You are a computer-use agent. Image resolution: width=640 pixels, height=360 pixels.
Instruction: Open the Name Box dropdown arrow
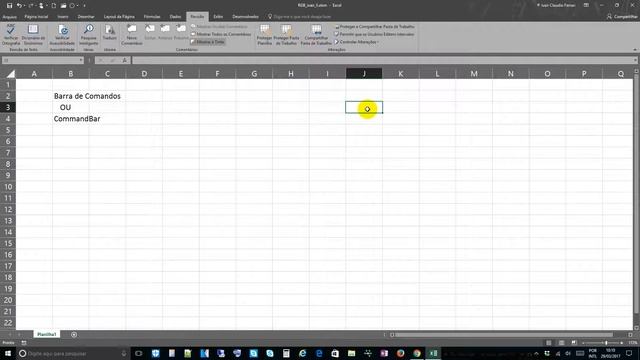(x=81, y=60)
